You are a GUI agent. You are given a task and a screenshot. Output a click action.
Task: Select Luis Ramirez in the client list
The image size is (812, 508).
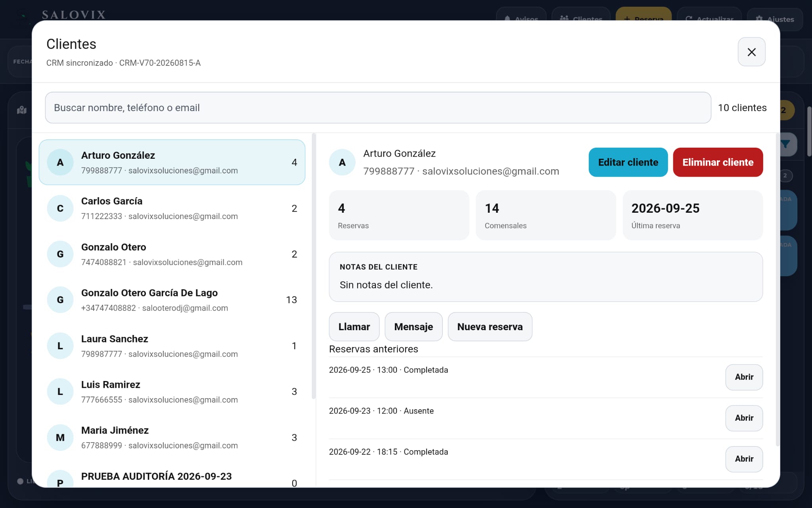coord(172,392)
